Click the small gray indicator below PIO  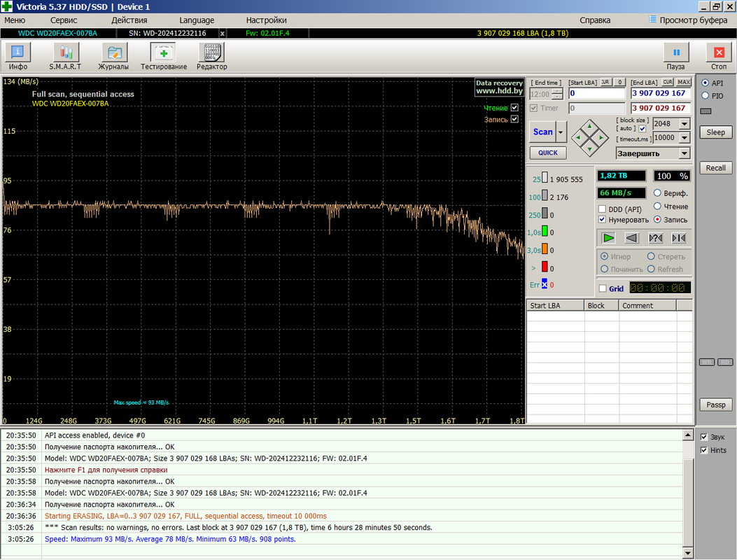pos(706,111)
